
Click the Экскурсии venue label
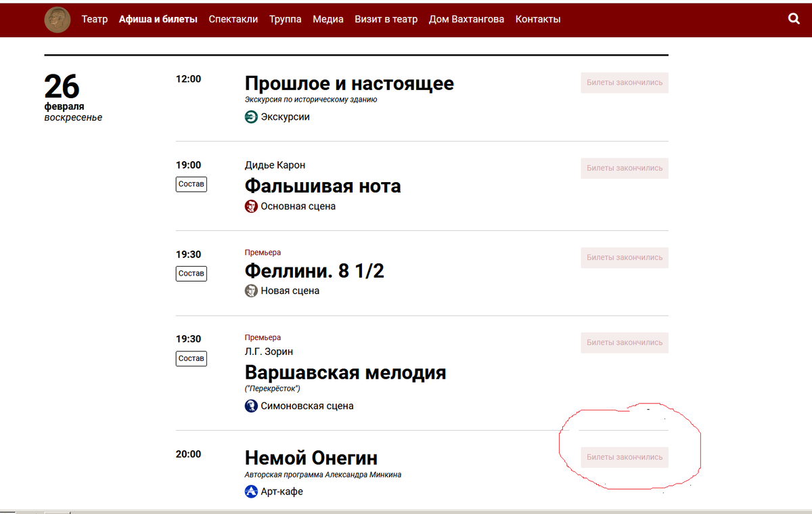tap(286, 117)
